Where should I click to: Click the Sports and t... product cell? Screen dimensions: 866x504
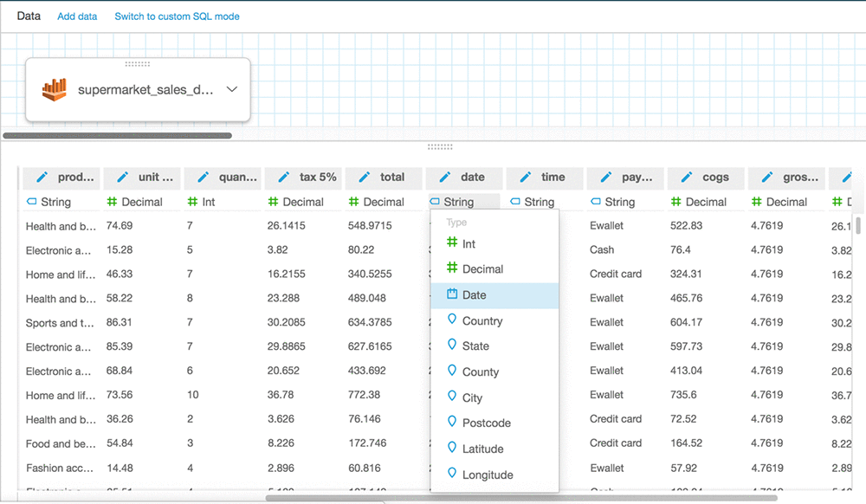coord(60,323)
